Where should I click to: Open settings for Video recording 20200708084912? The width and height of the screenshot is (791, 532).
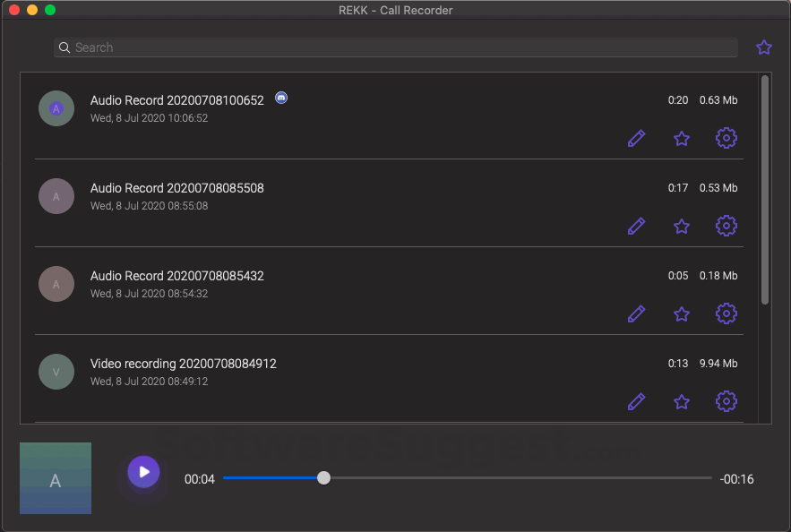(x=727, y=401)
